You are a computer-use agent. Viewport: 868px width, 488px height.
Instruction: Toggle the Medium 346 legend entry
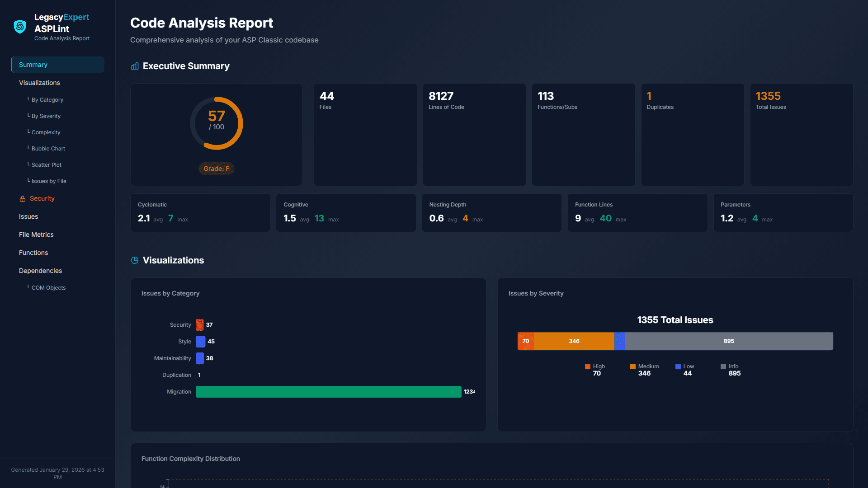(x=644, y=370)
